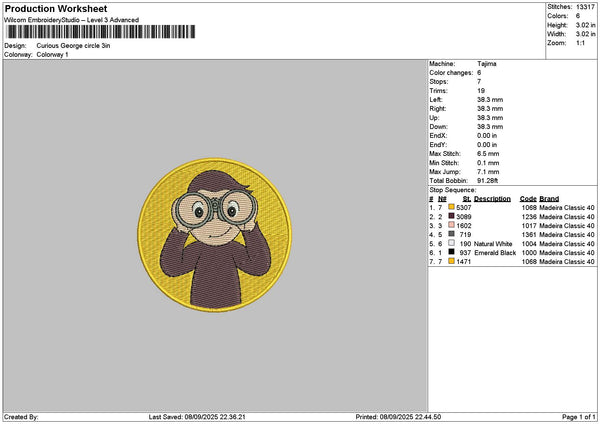Click the 'Down:' extent label
The image size is (600, 424).
pyautogui.click(x=439, y=127)
